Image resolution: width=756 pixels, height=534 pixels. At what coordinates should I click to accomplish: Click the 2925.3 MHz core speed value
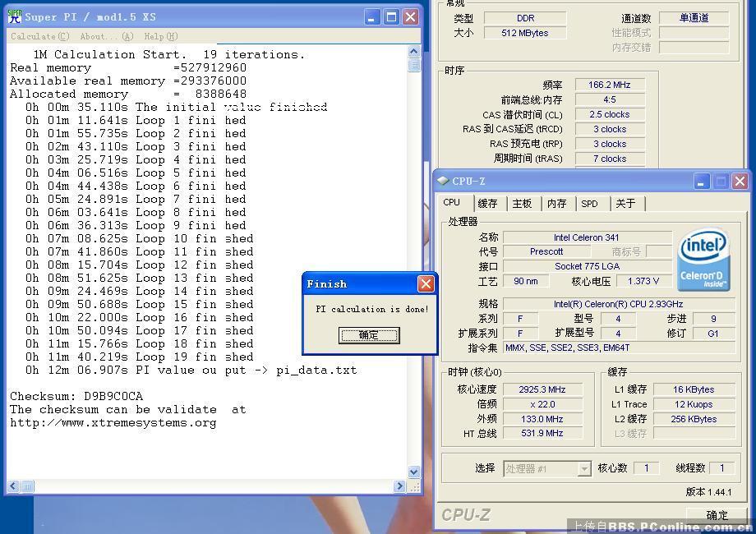point(542,389)
